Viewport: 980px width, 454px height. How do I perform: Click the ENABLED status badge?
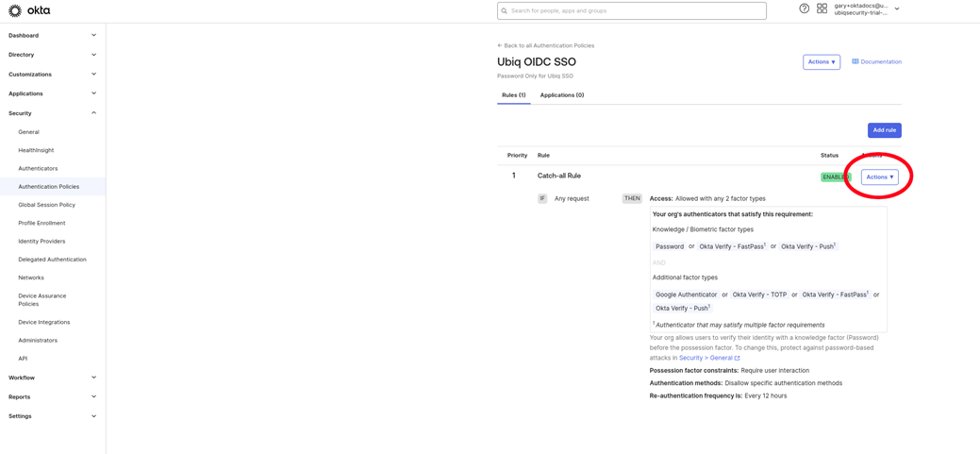[x=836, y=177]
